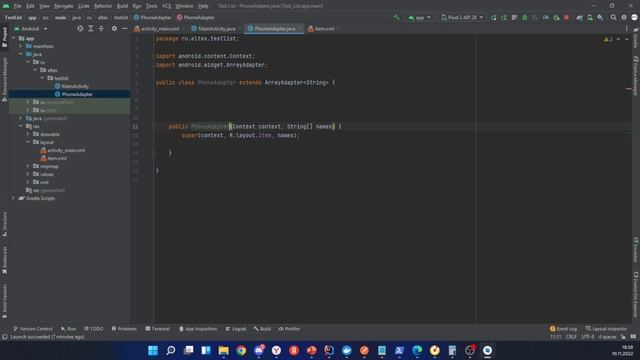Open the app run configuration dropdown
Screen dimensions: 640x360
click(419, 18)
